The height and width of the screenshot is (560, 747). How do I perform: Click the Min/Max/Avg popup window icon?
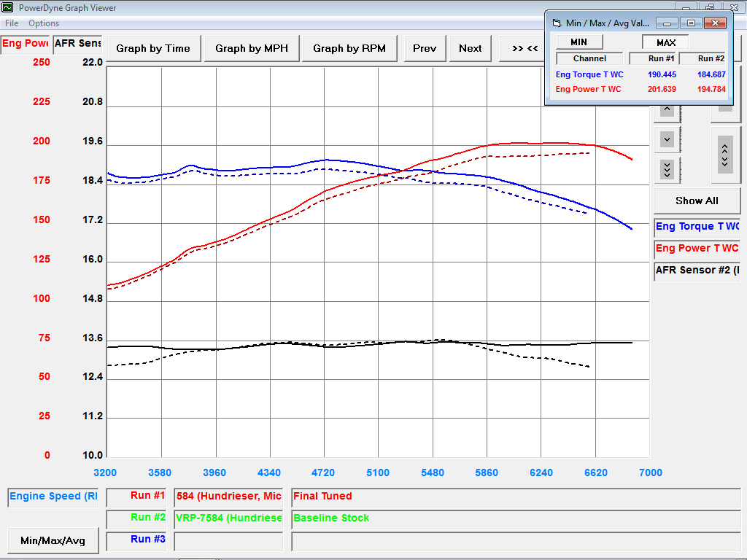556,23
